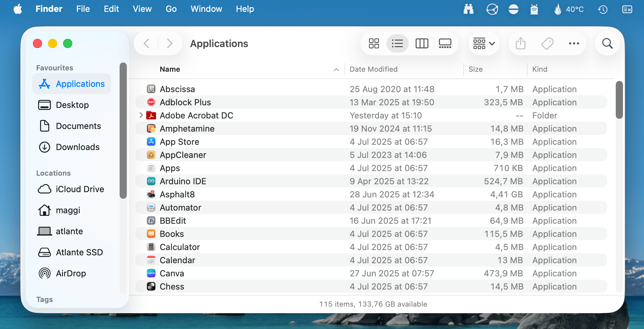
Task: Open the View menu
Action: (x=142, y=9)
